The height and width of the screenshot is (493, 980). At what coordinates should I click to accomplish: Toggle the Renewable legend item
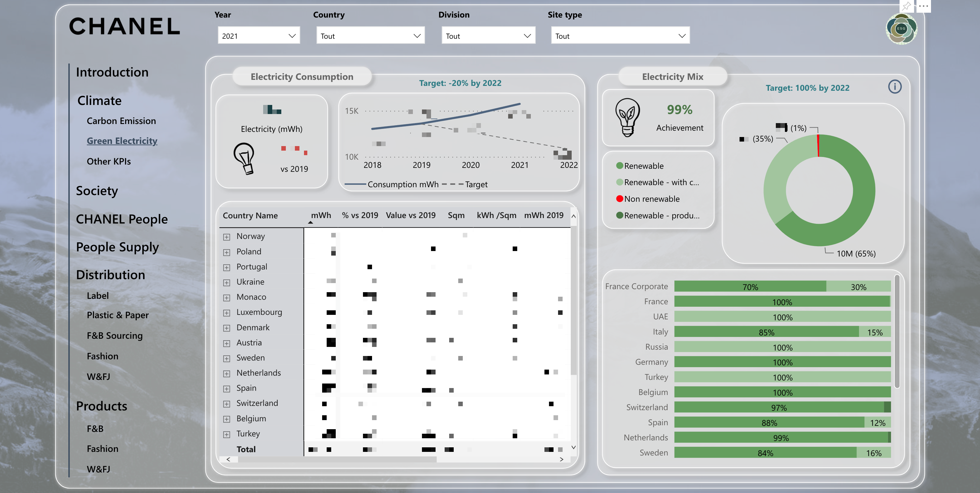644,166
